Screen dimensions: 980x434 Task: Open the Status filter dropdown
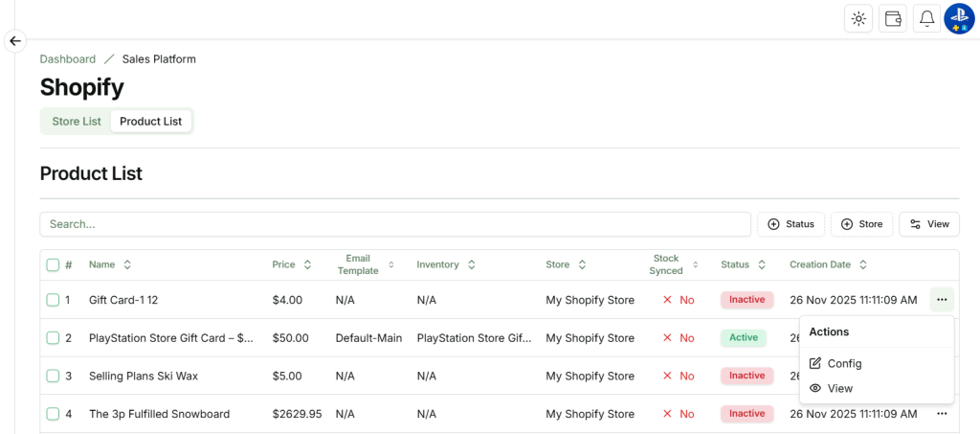(790, 224)
